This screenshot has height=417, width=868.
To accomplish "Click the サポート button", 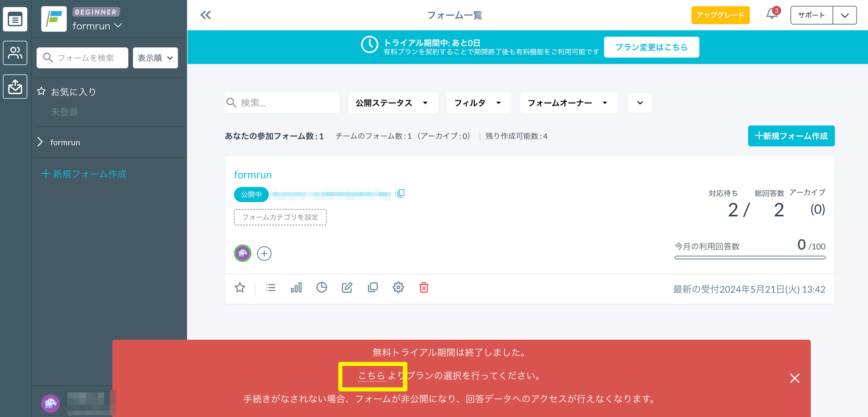I will pos(812,15).
